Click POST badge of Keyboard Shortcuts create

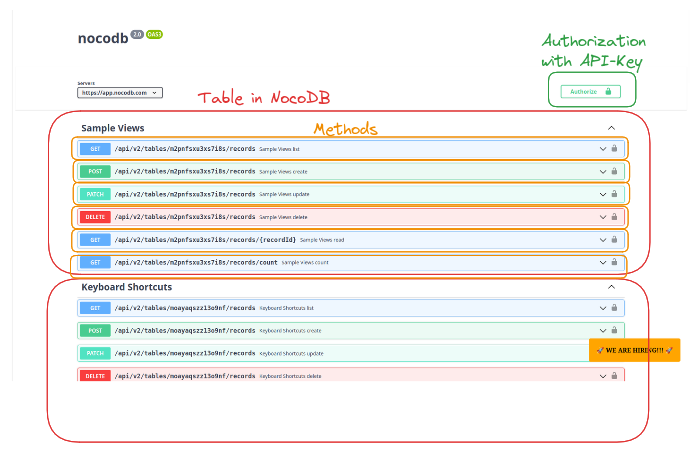pyautogui.click(x=95, y=331)
